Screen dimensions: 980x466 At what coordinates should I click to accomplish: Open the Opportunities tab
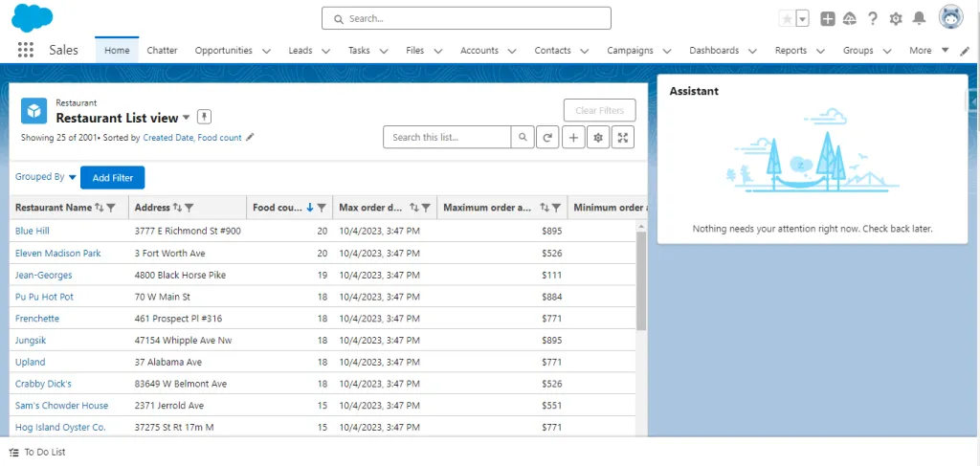point(223,51)
